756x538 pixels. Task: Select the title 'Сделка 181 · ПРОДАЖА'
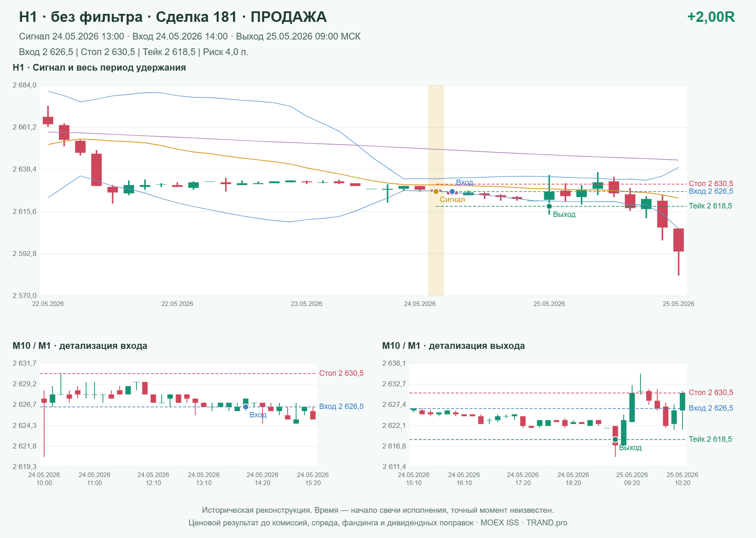pyautogui.click(x=241, y=17)
